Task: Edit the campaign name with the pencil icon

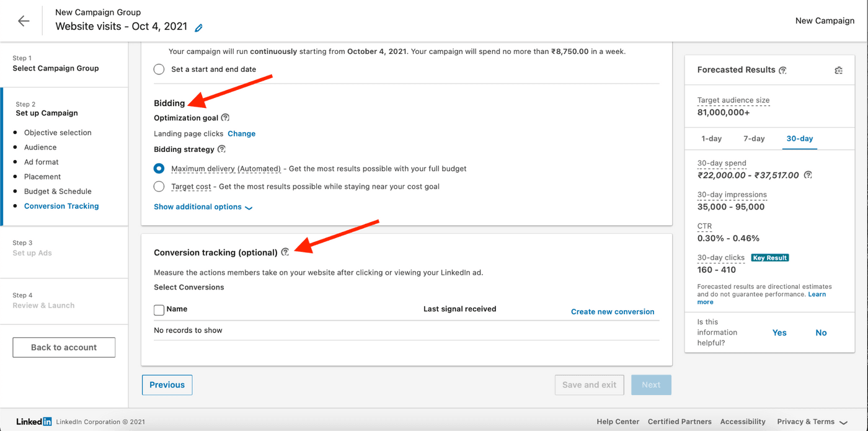Action: click(x=198, y=27)
